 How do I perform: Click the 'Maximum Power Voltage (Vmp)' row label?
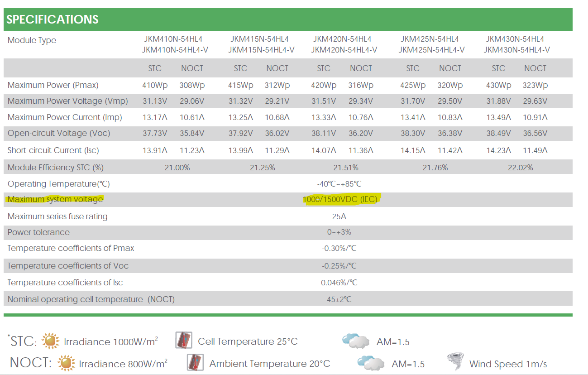(x=68, y=101)
